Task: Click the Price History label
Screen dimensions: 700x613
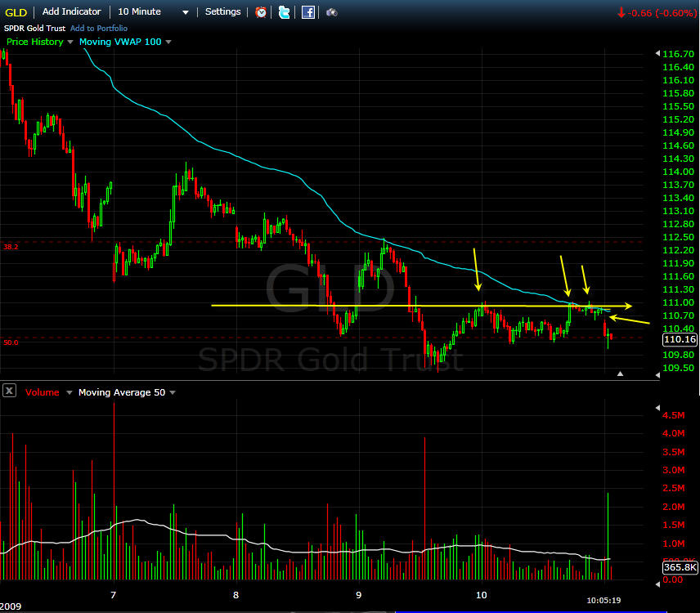Action: click(35, 42)
